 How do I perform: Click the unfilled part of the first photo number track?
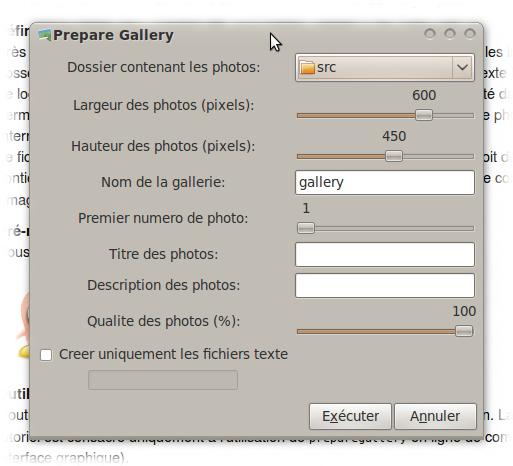[394, 228]
